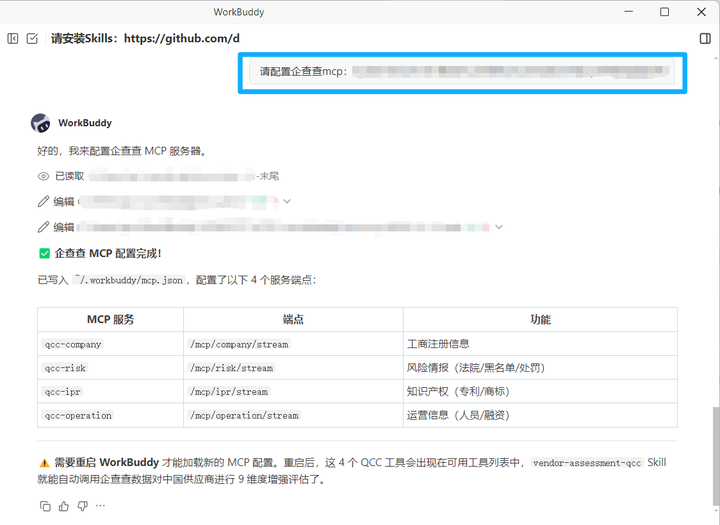Click the eye icon beside 已读取
The width and height of the screenshot is (720, 525).
coord(43,176)
